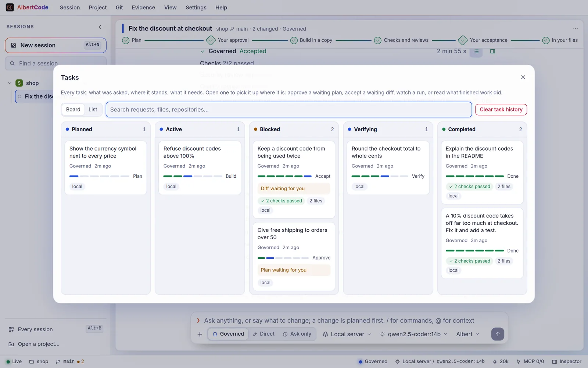The width and height of the screenshot is (588, 368).
Task: Click progress bar of Round the checkout total card
Action: [x=380, y=176]
